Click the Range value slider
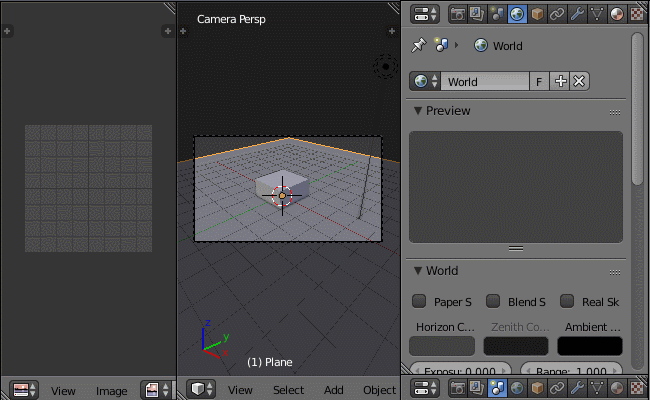This screenshot has height=400, width=650. tap(572, 370)
